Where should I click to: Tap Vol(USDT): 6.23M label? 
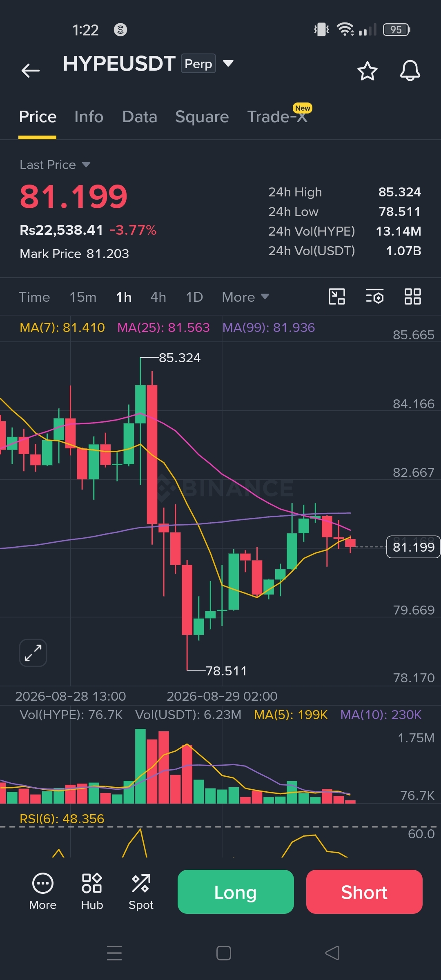click(x=188, y=715)
